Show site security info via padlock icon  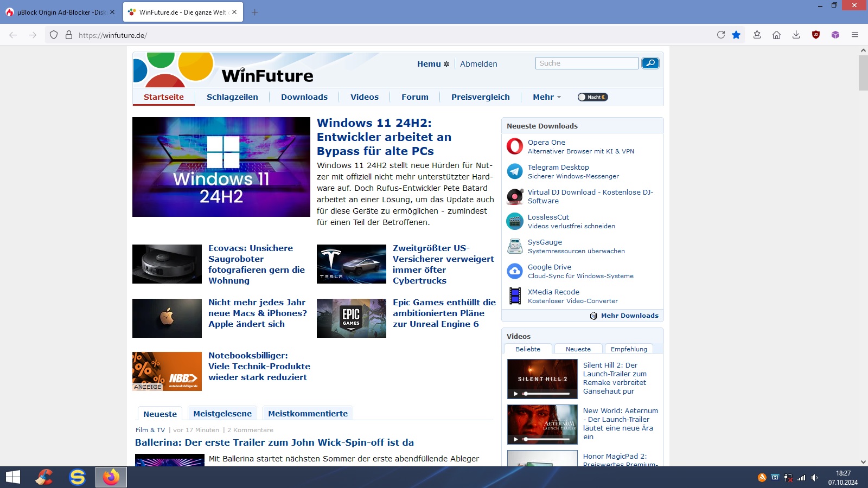69,35
